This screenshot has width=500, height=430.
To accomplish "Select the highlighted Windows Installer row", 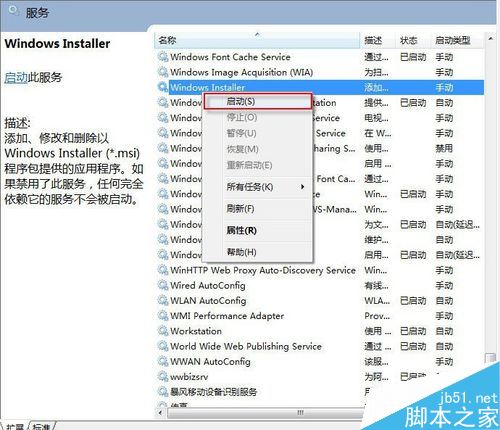I will point(320,87).
